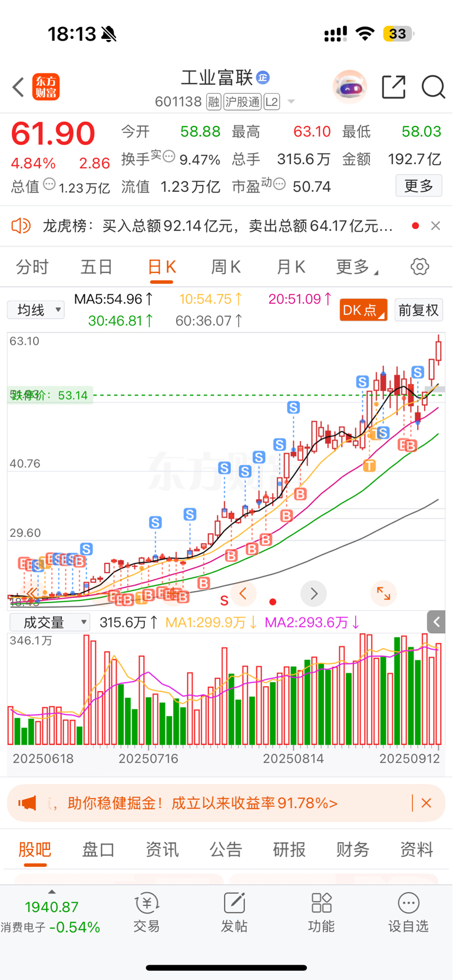This screenshot has width=453, height=980.
Task: Tap the 沪股通 badge
Action: coord(242,102)
